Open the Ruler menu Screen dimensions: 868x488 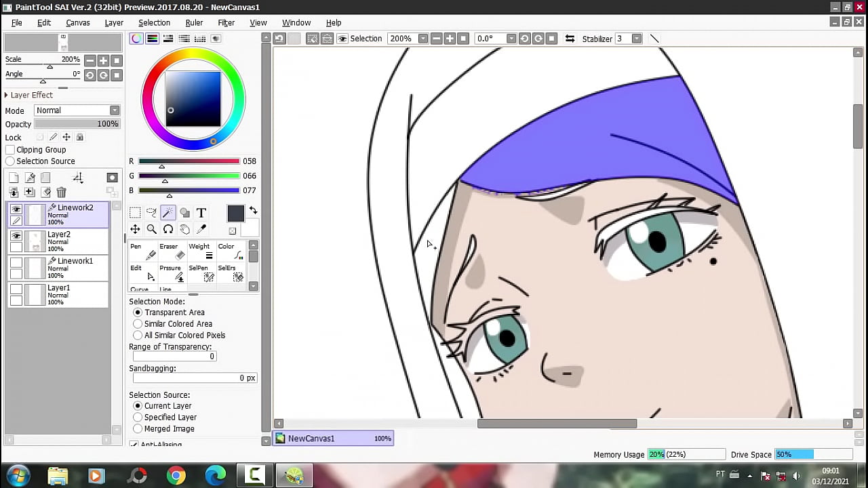194,22
